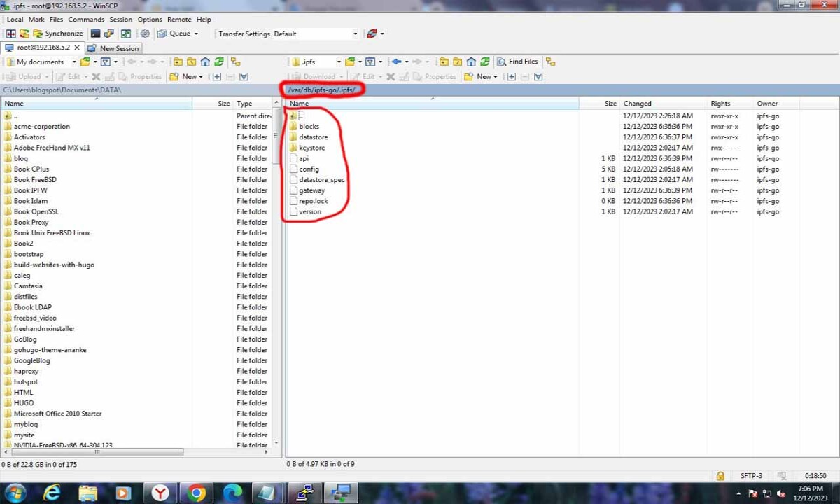Image resolution: width=840 pixels, height=504 pixels.
Task: Refresh the local panel
Action: click(219, 62)
